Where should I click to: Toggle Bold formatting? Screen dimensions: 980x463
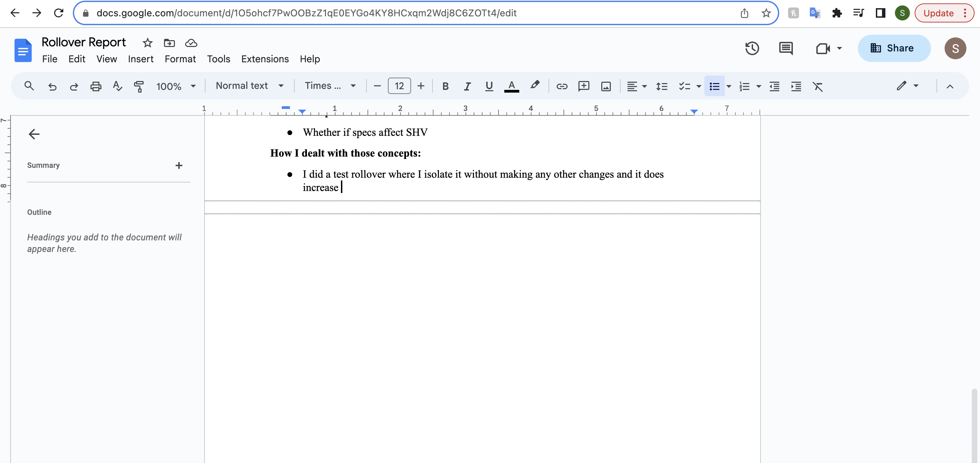click(x=445, y=86)
